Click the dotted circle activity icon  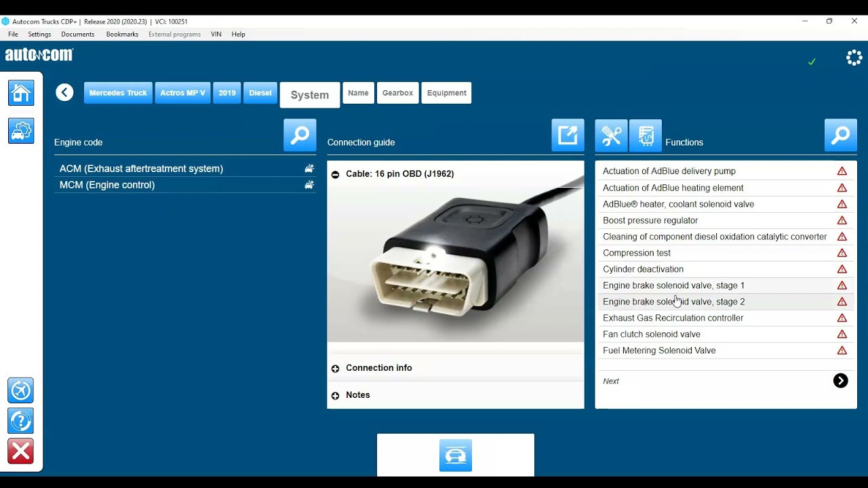[x=854, y=58]
